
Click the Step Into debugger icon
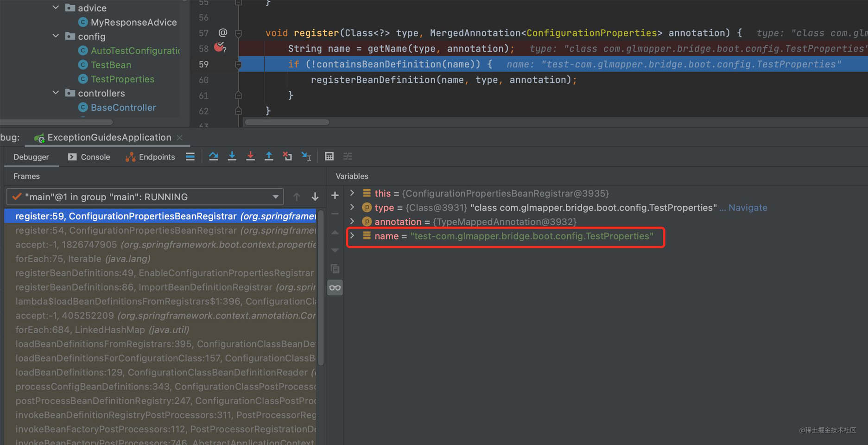coord(232,157)
